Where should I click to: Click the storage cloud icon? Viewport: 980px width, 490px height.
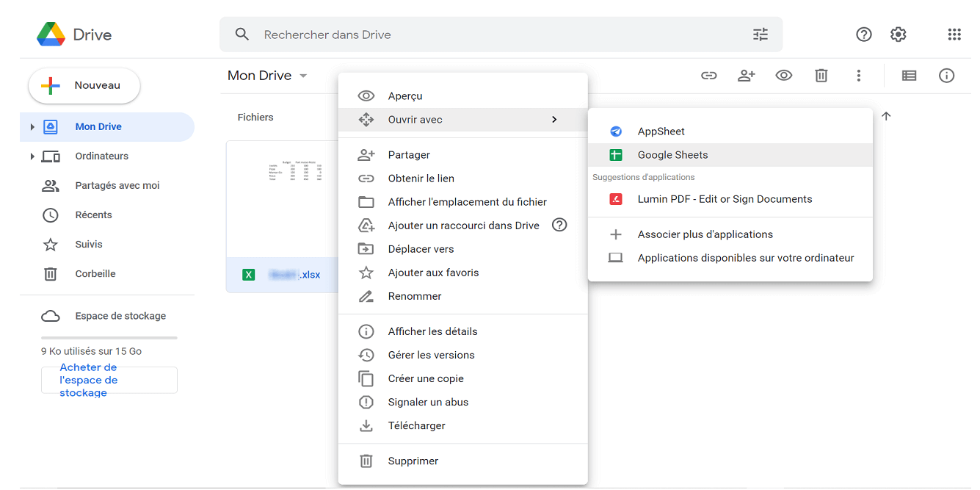click(51, 316)
